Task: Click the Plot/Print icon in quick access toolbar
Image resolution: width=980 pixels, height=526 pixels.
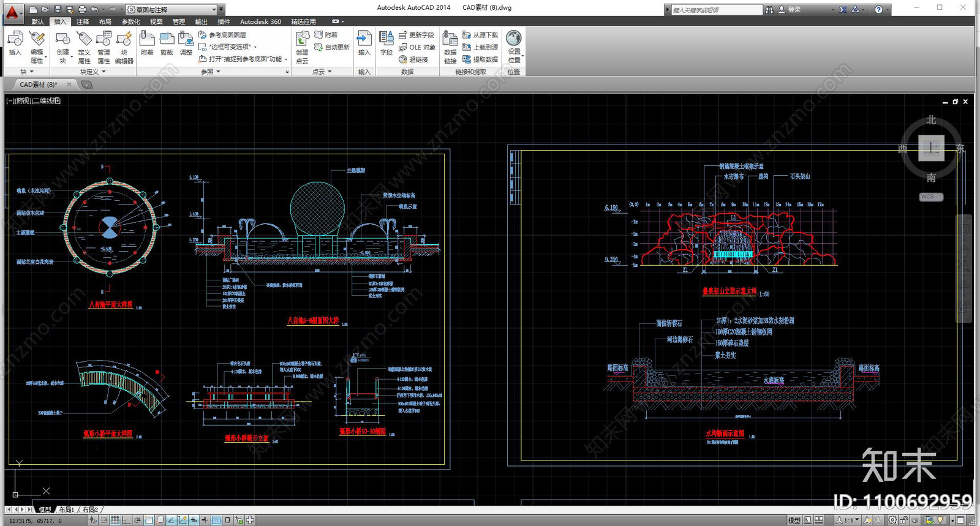Action: [82, 9]
